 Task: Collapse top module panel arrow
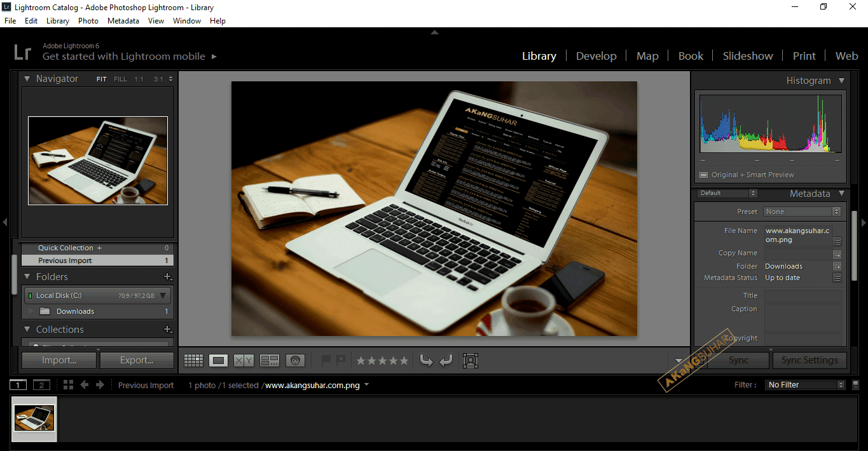[434, 32]
